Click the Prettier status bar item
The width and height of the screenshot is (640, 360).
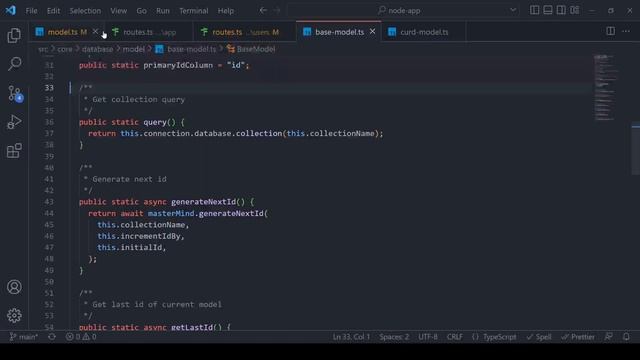click(x=578, y=337)
